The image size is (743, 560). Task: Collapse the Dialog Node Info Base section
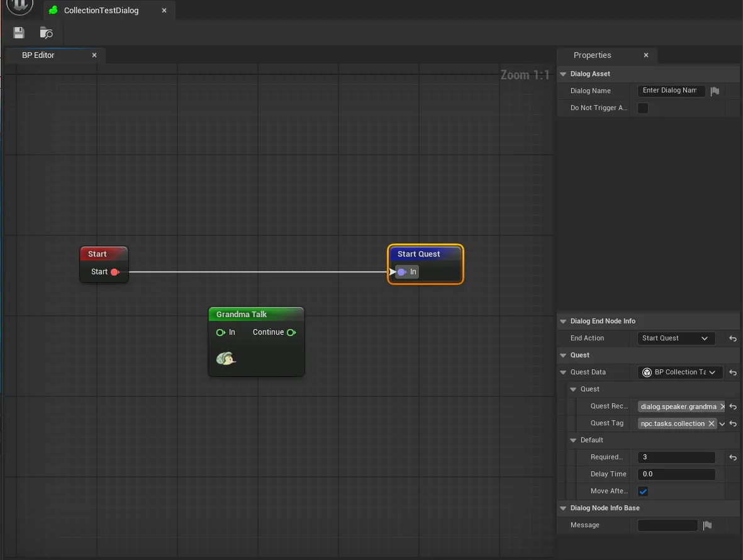coord(564,508)
